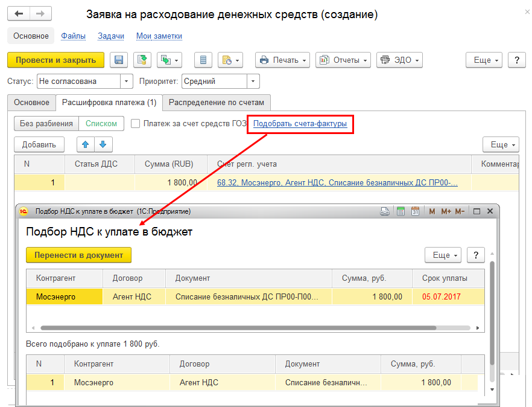Click the Статус field Не согласована
Image resolution: width=532 pixels, height=407 pixels.
(x=78, y=82)
